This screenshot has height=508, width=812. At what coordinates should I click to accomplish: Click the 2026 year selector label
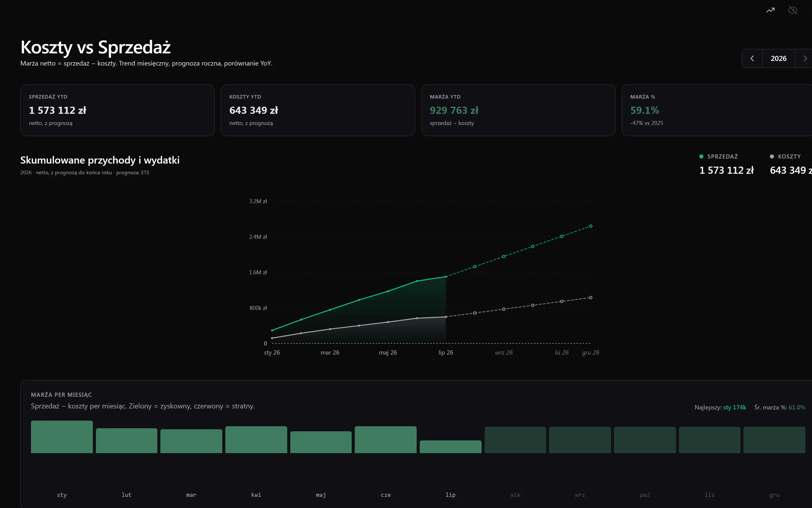(779, 58)
